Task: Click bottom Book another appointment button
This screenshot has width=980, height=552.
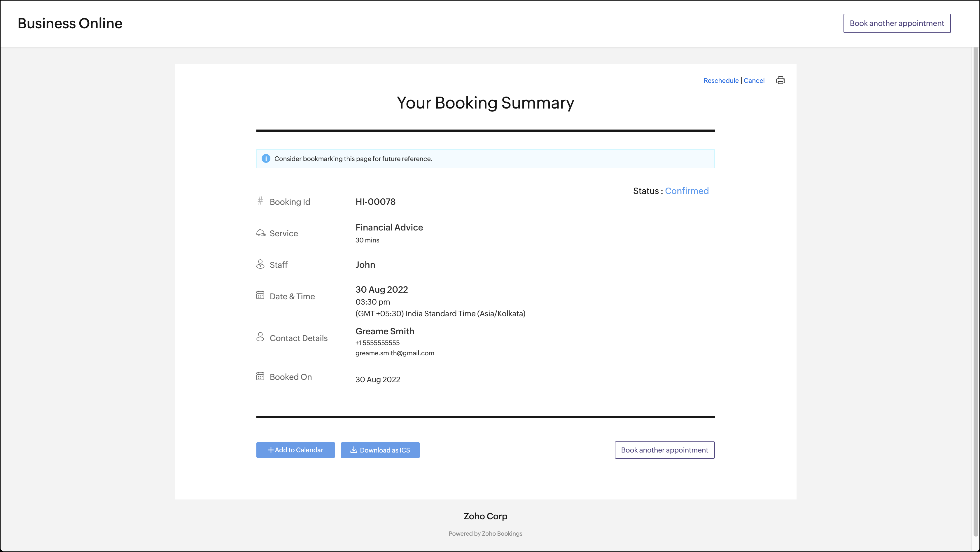Action: [x=664, y=450]
